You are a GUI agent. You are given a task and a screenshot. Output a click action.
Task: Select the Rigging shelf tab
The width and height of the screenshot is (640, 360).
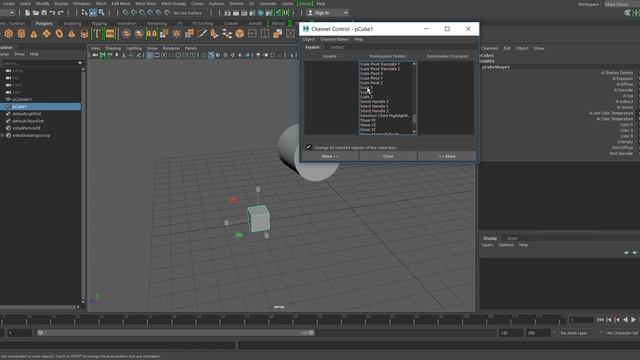tap(99, 23)
